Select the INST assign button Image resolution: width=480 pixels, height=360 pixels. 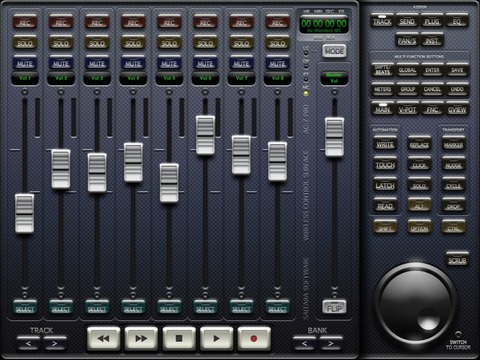click(x=432, y=40)
